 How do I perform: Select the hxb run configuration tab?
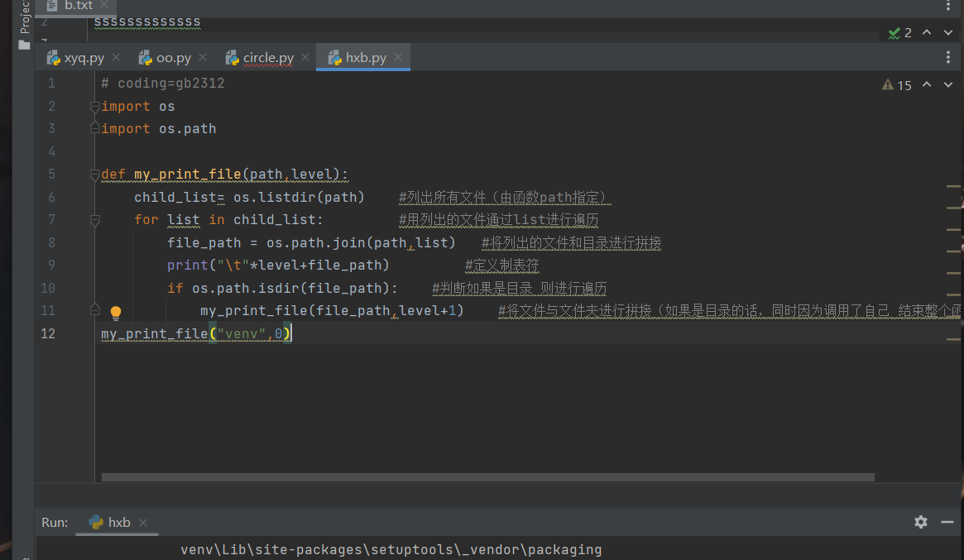(118, 523)
